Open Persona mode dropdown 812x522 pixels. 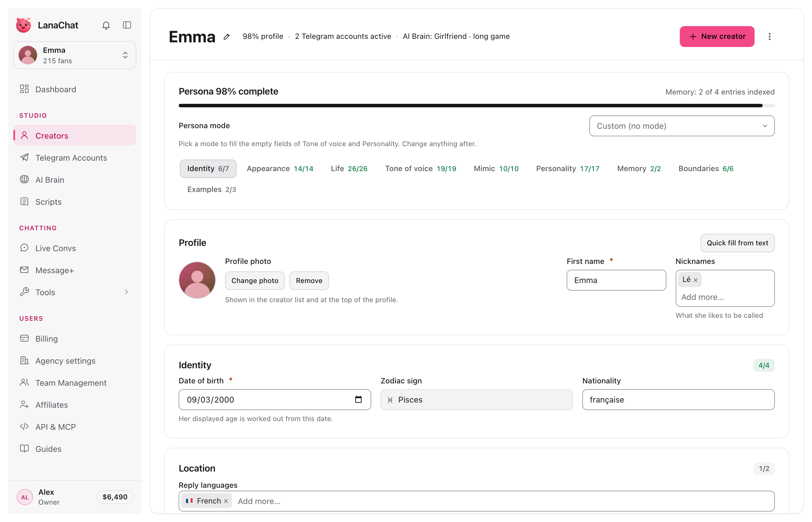[681, 126]
